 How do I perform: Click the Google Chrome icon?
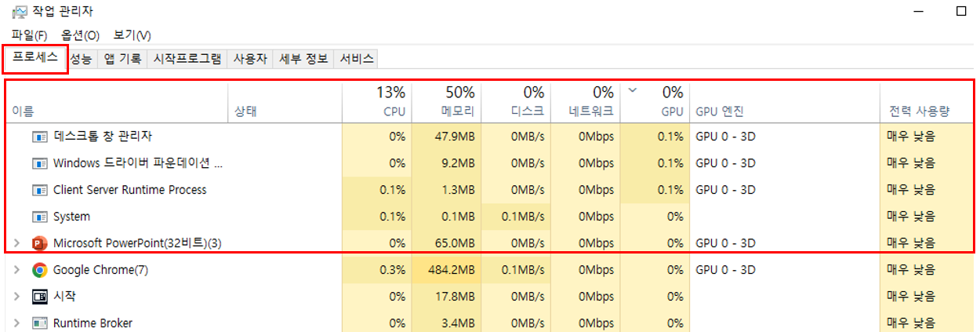click(x=40, y=270)
